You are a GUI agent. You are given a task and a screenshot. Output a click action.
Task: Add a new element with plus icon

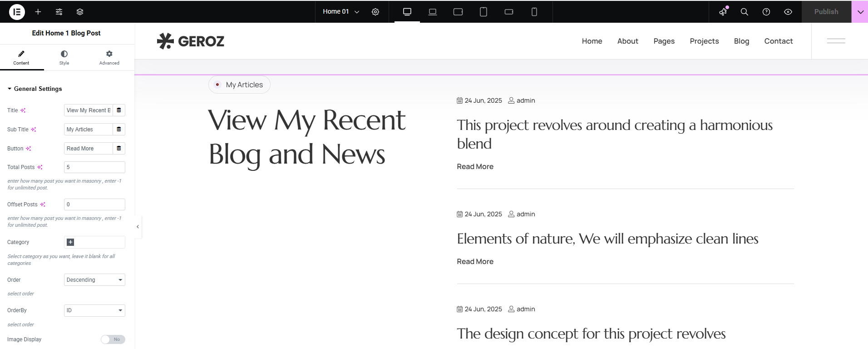[38, 12]
